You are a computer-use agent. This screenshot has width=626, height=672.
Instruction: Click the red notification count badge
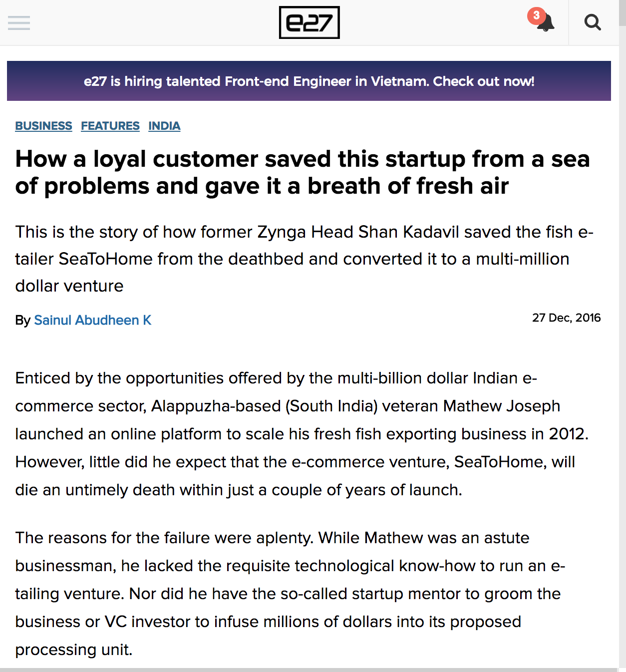click(536, 15)
